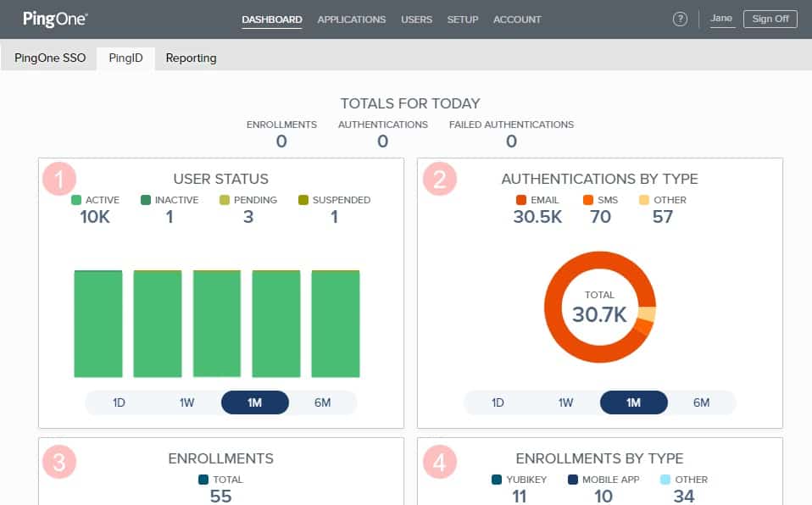This screenshot has width=812, height=505.
Task: Click the last bar in User Status chart
Action: [336, 324]
